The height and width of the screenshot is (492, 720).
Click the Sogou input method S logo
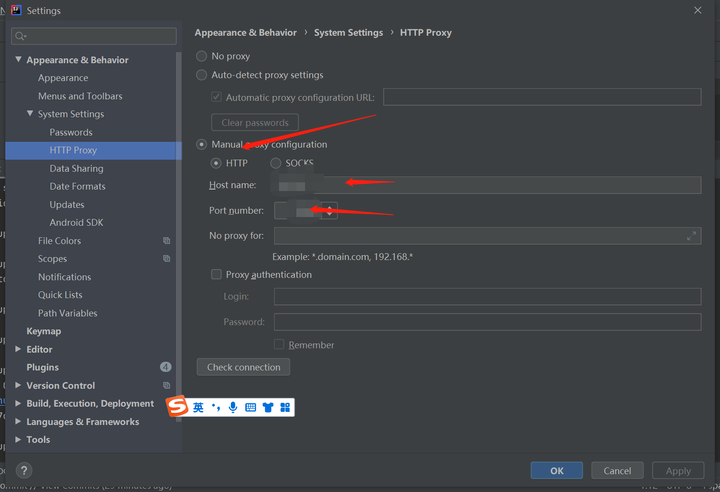point(177,406)
